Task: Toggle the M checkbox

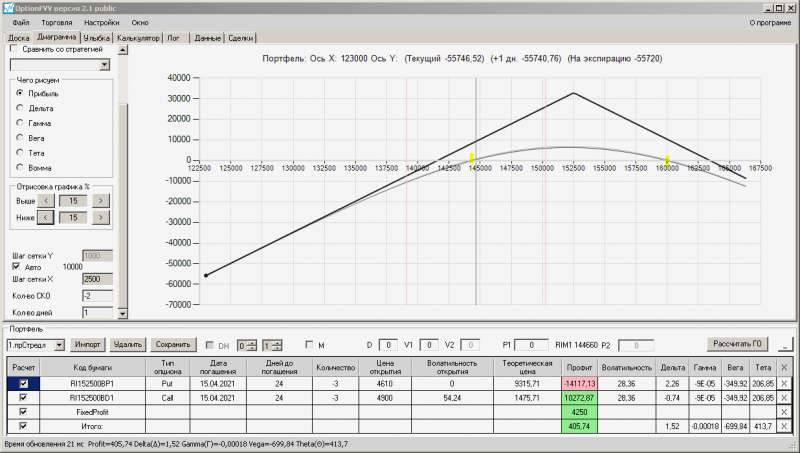Action: [309, 345]
